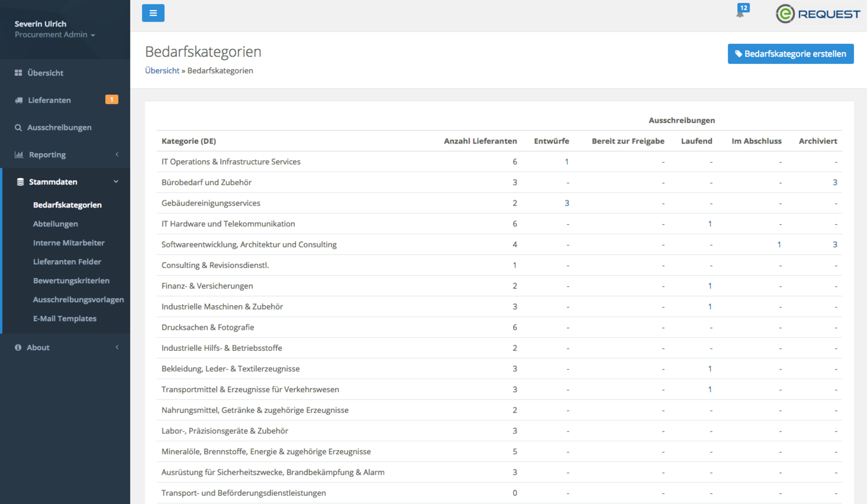
Task: Go to Ausschreibungsvorlagen submenu item
Action: (79, 300)
